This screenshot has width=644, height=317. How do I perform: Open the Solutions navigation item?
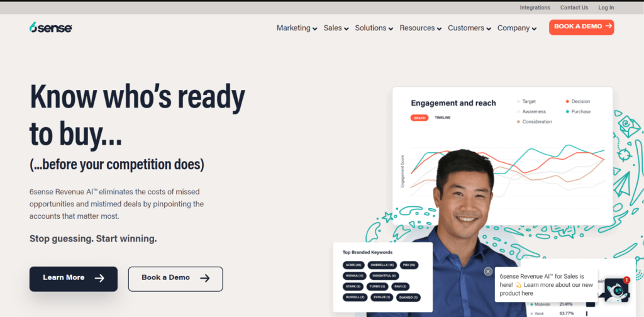(370, 28)
